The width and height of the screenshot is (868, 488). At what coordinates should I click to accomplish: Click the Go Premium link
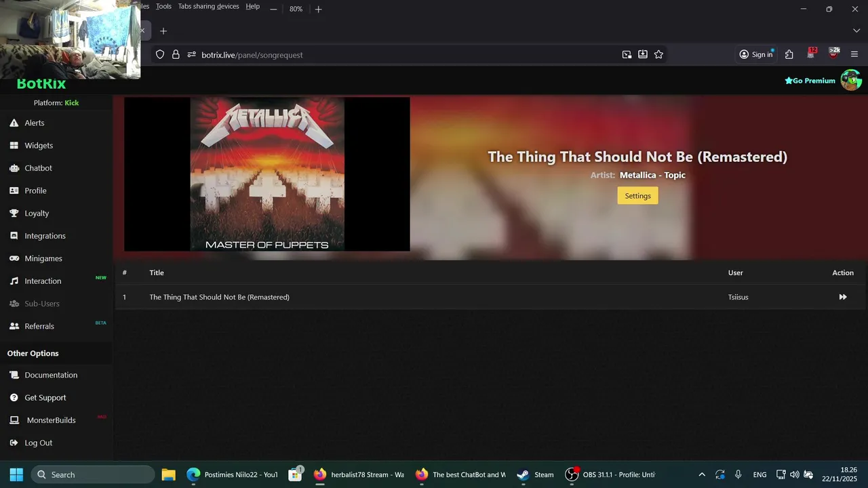coord(810,81)
